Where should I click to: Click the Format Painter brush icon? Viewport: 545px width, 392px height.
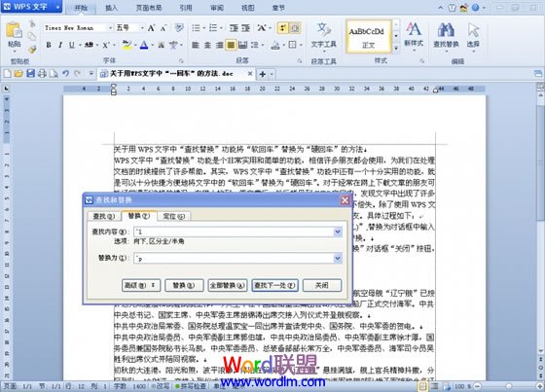point(32,50)
